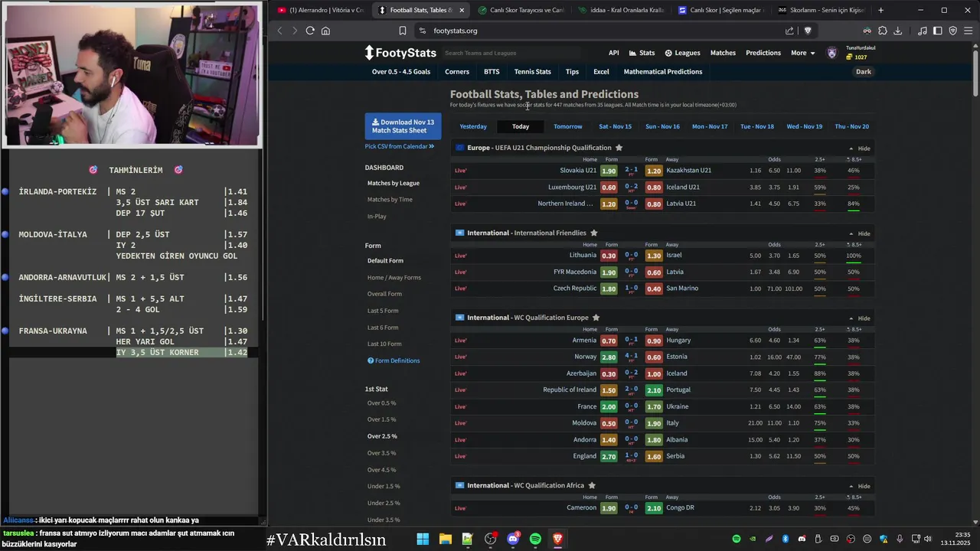Image resolution: width=980 pixels, height=551 pixels.
Task: Open the user profile avatar icon
Action: (832, 53)
